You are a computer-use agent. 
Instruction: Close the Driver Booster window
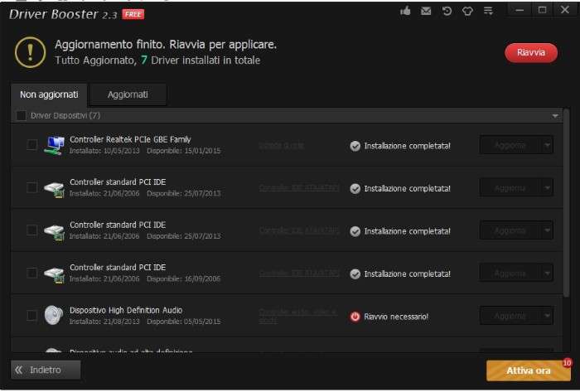[565, 10]
